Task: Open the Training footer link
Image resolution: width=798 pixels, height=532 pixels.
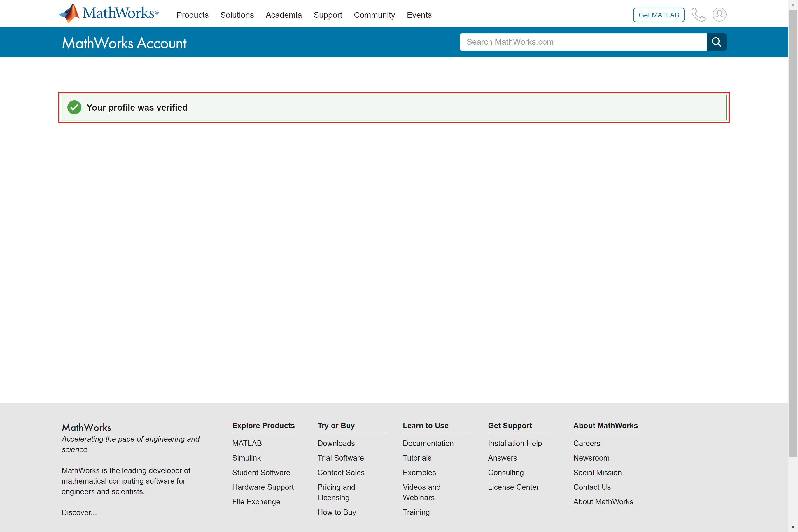Action: click(x=416, y=512)
